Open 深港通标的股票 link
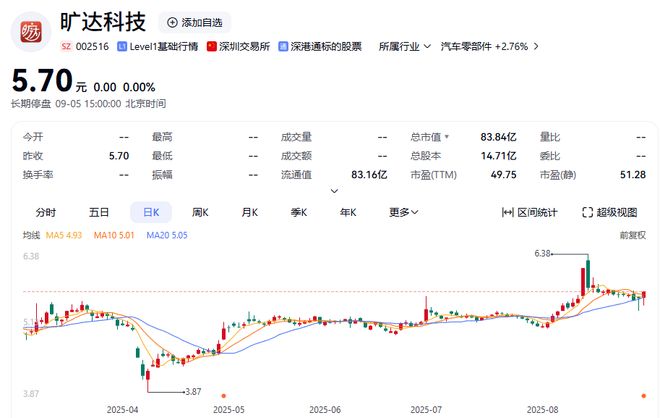The width and height of the screenshot is (660, 418). click(326, 46)
